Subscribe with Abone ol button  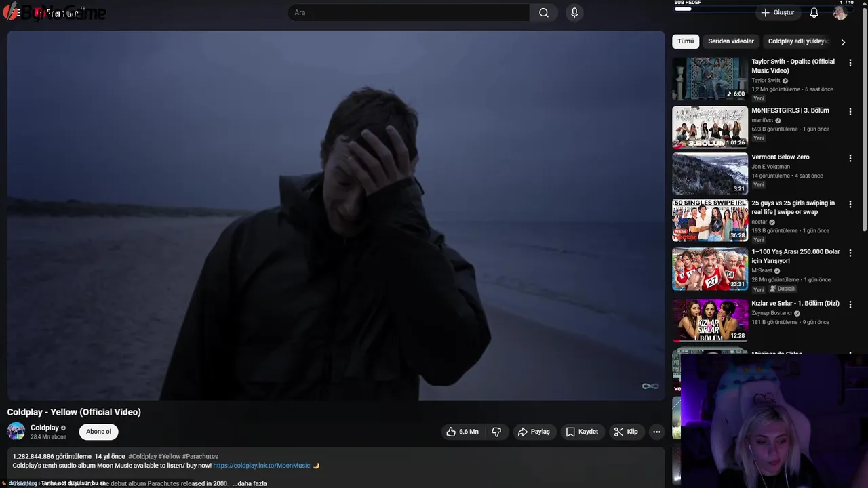pyautogui.click(x=99, y=432)
